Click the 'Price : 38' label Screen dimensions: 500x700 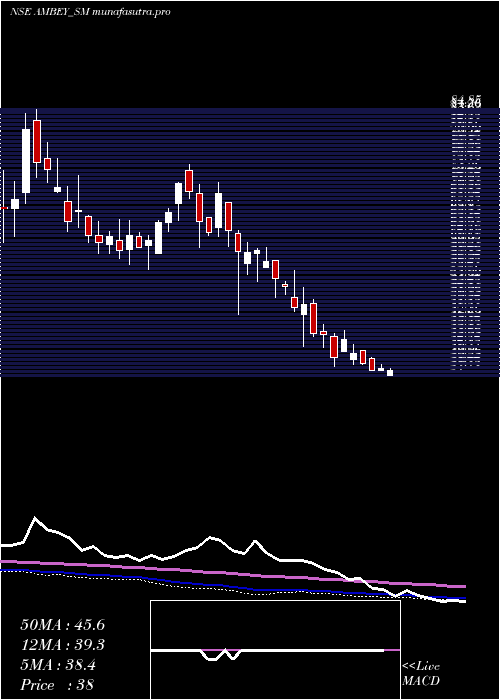57,685
